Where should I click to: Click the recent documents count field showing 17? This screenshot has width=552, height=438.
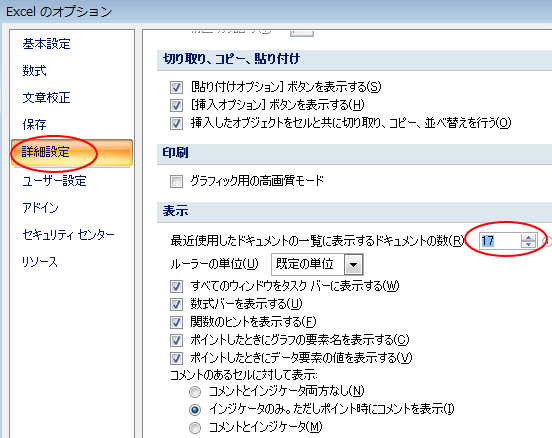[x=499, y=241]
